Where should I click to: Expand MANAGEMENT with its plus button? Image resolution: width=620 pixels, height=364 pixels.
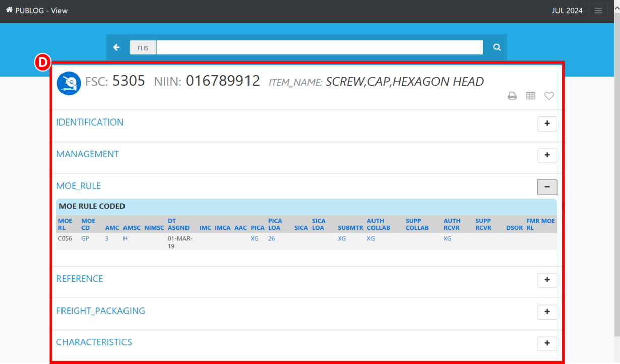(547, 155)
